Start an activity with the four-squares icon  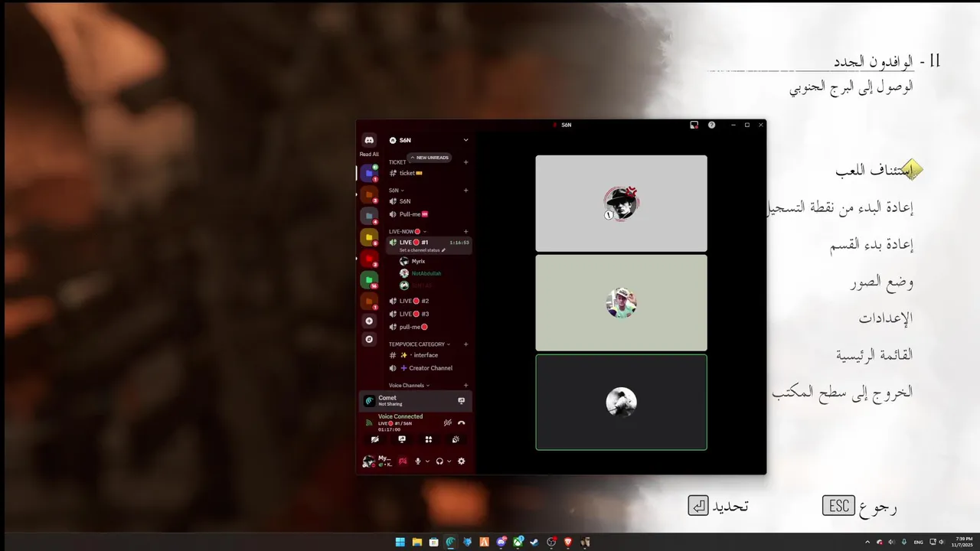click(429, 439)
